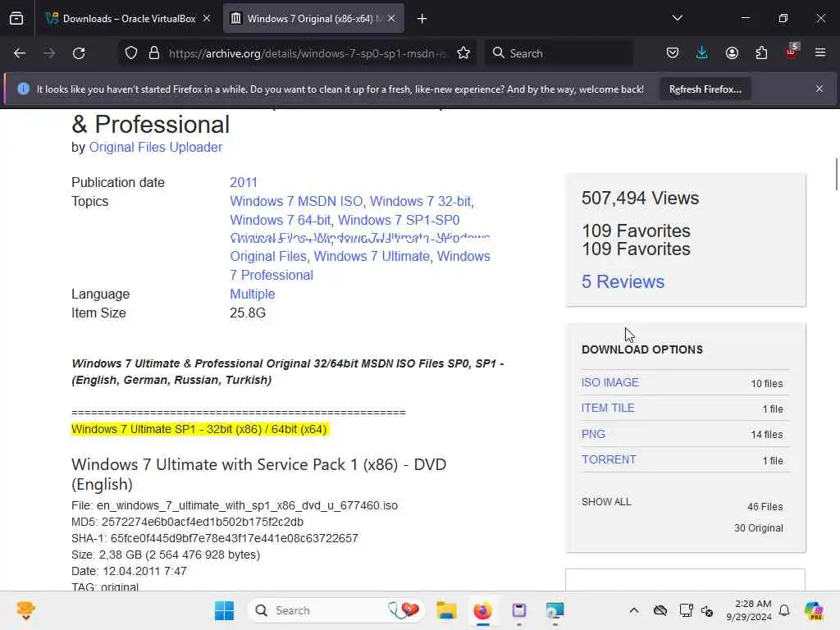Viewport: 840px width, 630px height.
Task: Reload the current archive.org page
Action: point(79,53)
